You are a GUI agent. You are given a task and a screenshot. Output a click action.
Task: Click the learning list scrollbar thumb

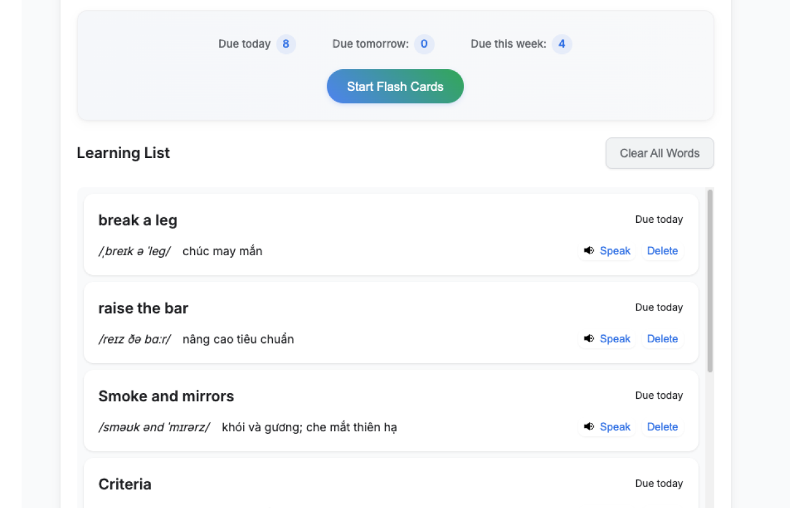click(x=710, y=279)
